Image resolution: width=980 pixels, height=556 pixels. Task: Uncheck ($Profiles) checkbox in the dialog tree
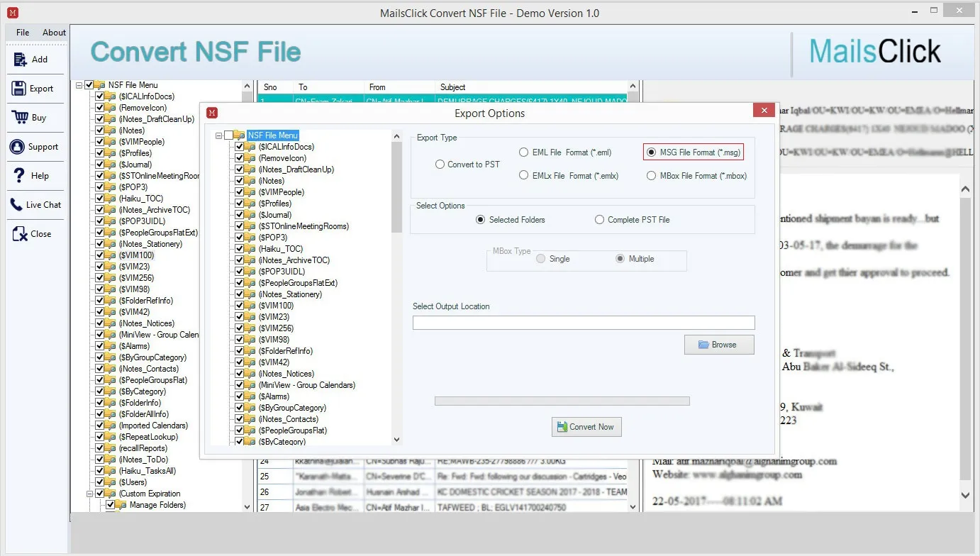[240, 204]
